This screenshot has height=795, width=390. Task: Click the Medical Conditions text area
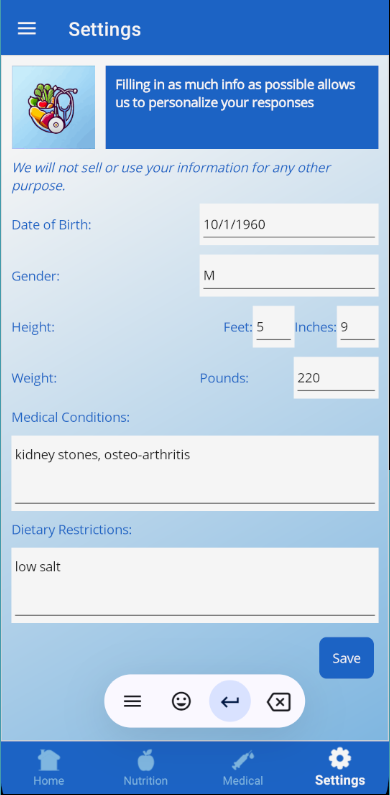(195, 473)
